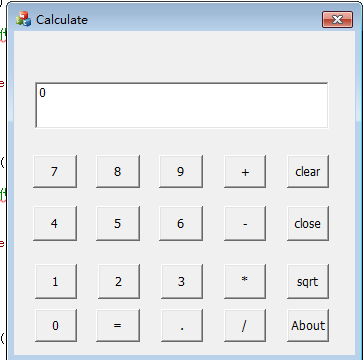Click the calculator display text field
Viewport: 363px width, 360px height.
[182, 105]
